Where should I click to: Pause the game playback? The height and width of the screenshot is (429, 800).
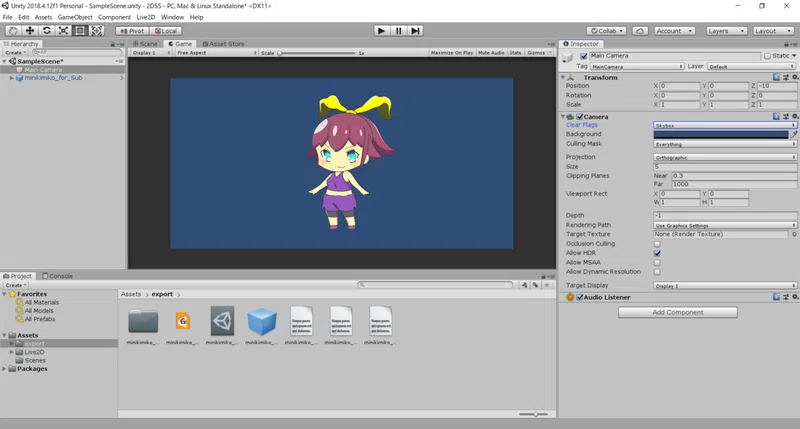[x=398, y=31]
